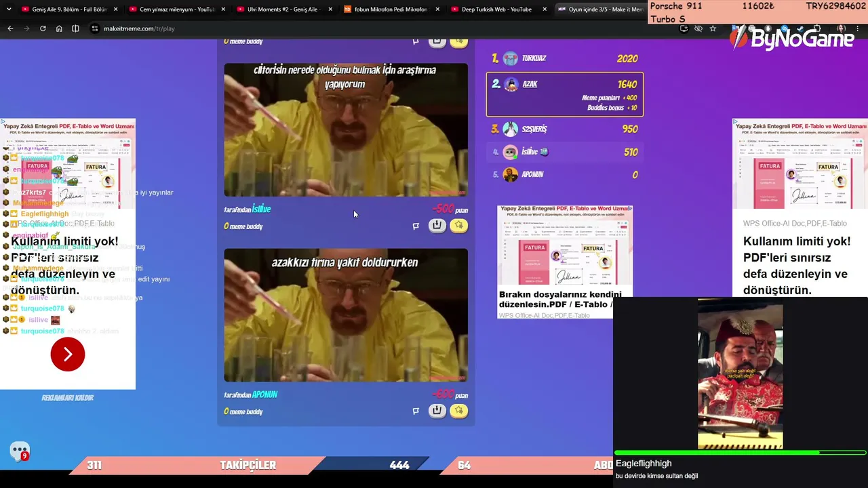Reload the page with the refresh icon
The width and height of the screenshot is (868, 488).
point(43,28)
